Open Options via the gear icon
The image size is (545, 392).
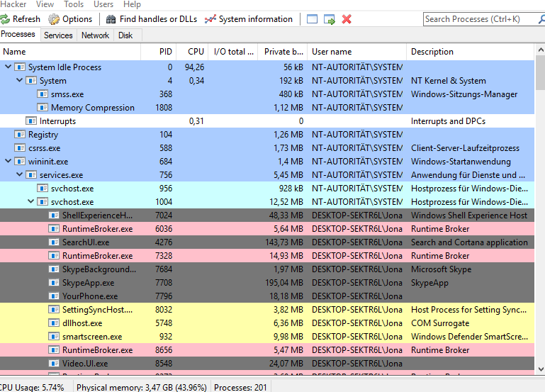[54, 19]
